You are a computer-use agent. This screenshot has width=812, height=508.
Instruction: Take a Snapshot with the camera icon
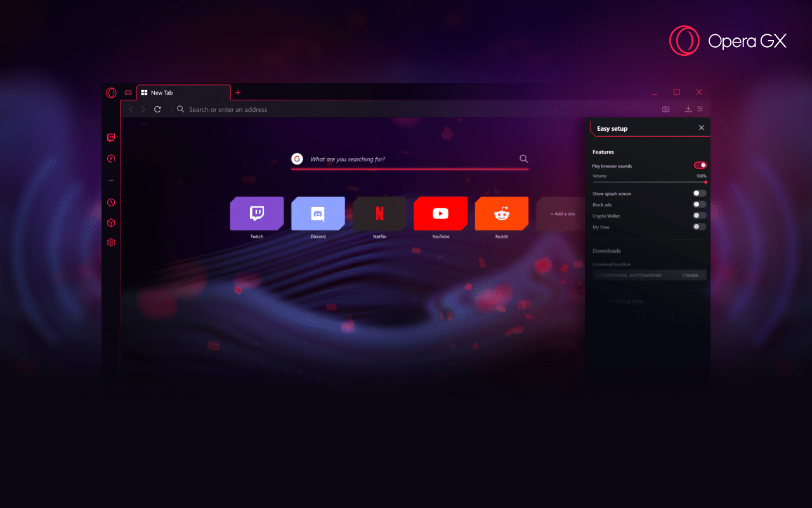coord(665,109)
